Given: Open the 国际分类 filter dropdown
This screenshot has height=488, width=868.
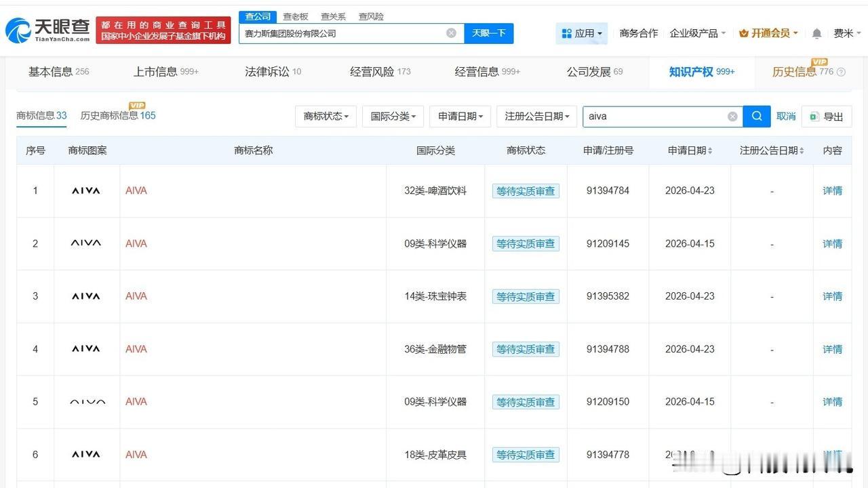Looking at the screenshot, I should pyautogui.click(x=393, y=117).
